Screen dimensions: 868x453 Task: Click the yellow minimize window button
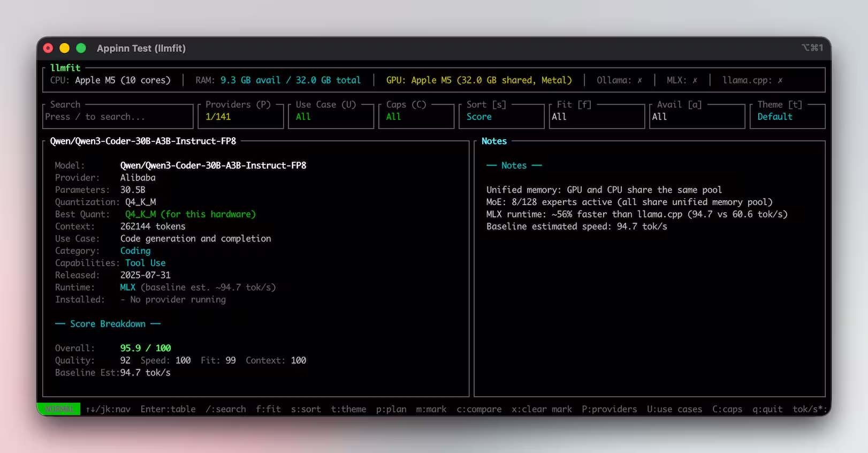[64, 48]
